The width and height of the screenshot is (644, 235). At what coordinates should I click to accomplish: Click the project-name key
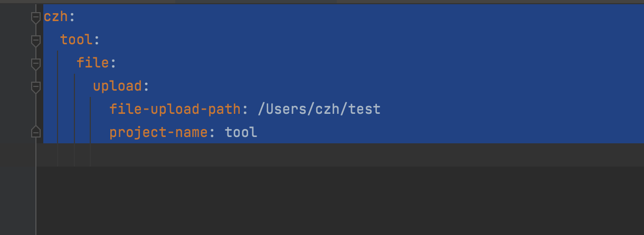(x=158, y=132)
